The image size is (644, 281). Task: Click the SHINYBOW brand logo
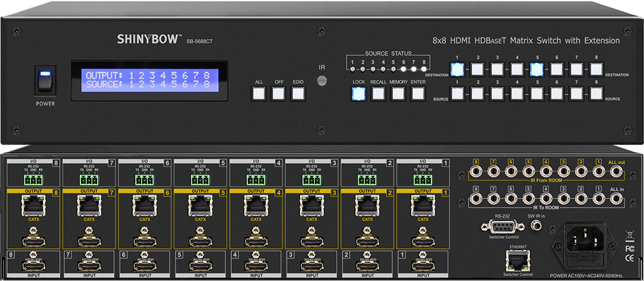pos(149,39)
